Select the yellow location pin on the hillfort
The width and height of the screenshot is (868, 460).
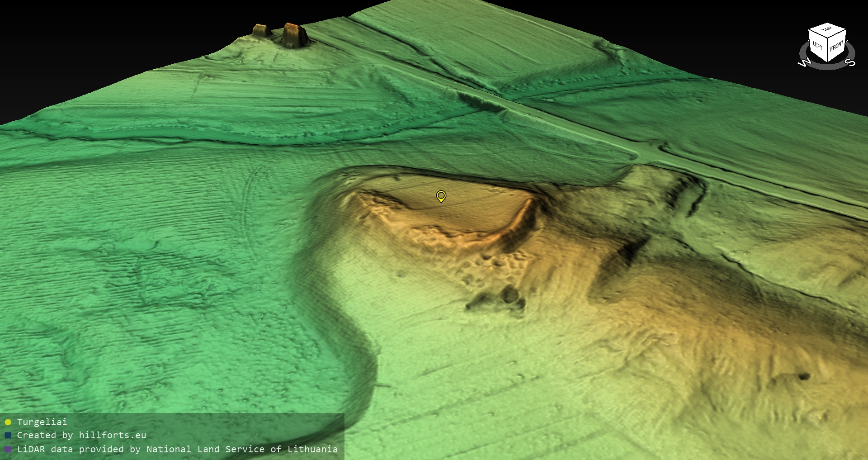point(441,196)
